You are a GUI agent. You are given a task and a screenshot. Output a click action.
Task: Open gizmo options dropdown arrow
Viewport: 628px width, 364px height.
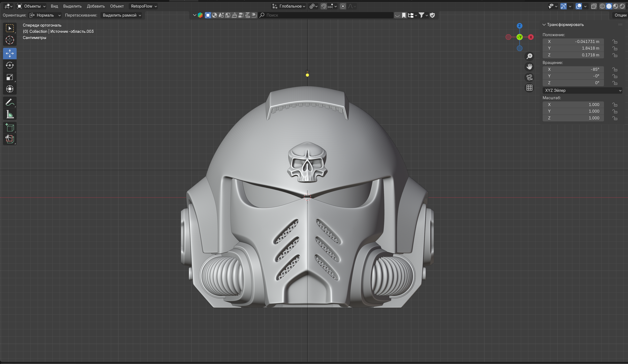click(x=570, y=6)
